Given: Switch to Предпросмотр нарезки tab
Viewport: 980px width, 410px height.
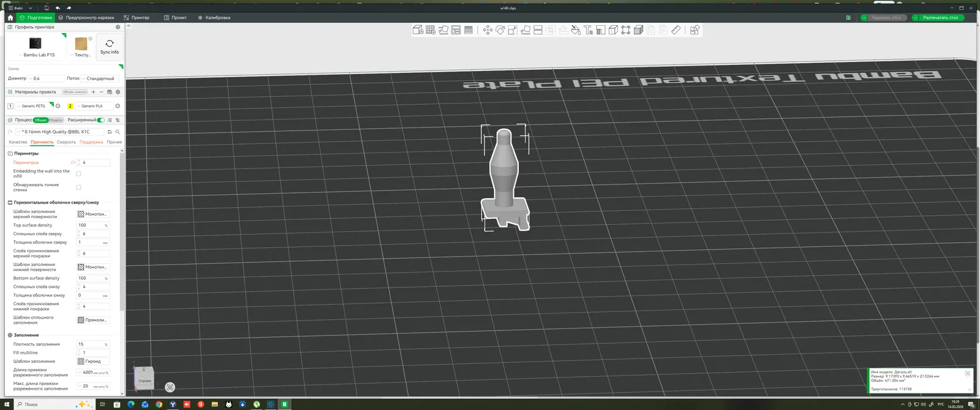Looking at the screenshot, I should pos(86,17).
